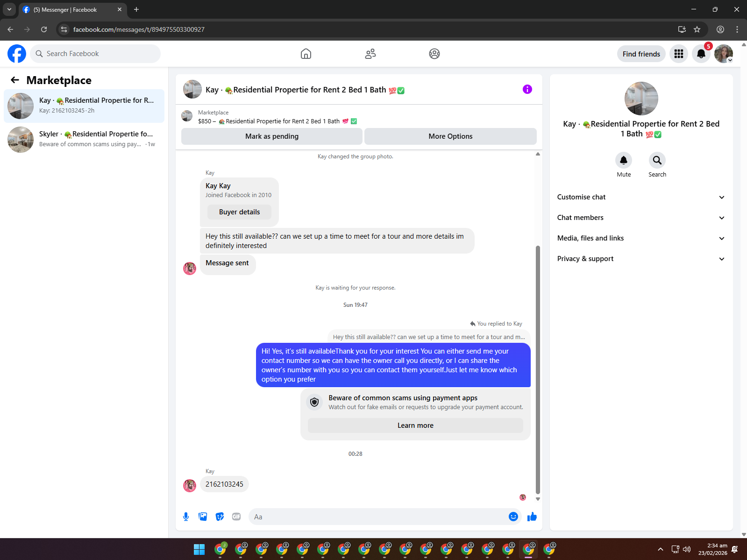Reload the page
Image resolution: width=747 pixels, height=560 pixels.
(44, 29)
